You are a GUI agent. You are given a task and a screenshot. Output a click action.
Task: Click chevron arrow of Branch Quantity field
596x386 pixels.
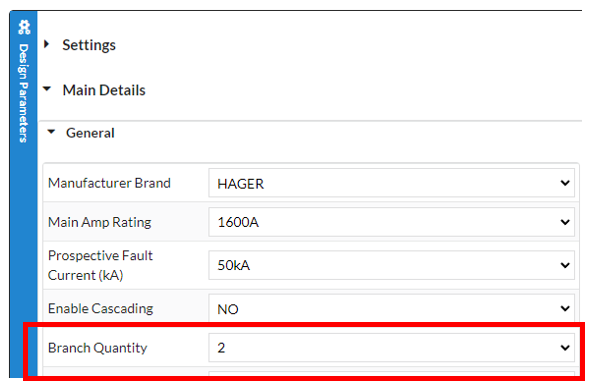click(565, 348)
